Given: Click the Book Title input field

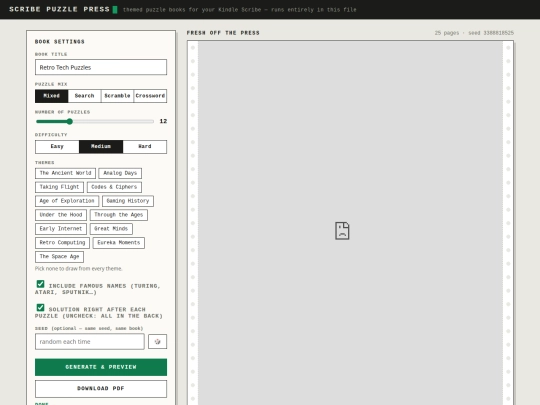Looking at the screenshot, I should (x=101, y=67).
